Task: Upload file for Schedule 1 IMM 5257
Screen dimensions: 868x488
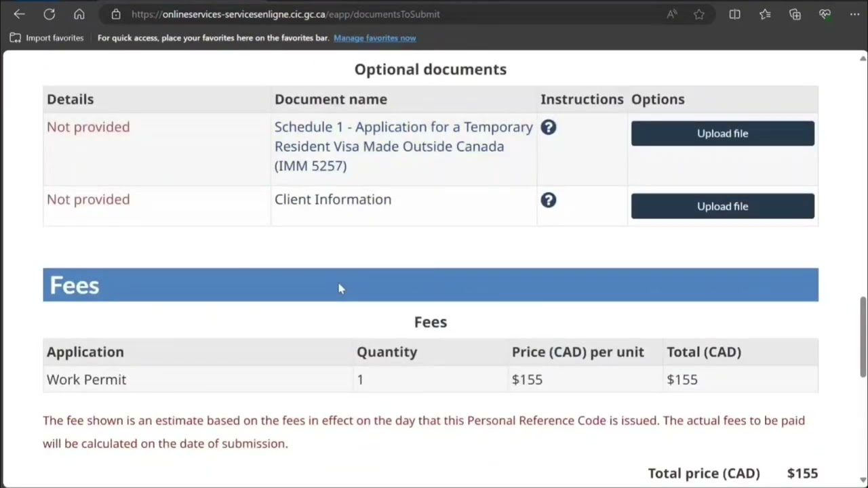Action: (x=723, y=134)
